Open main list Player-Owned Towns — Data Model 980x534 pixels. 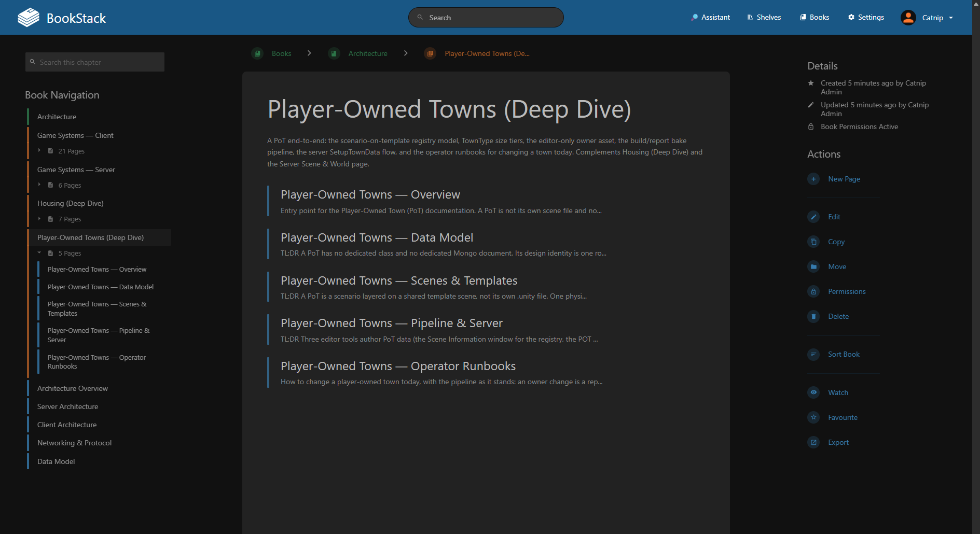(x=377, y=237)
